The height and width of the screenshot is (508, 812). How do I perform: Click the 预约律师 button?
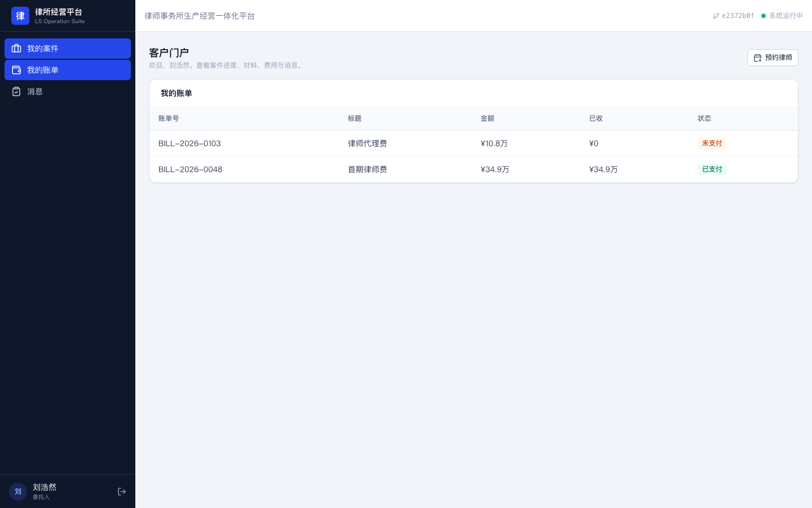[773, 58]
